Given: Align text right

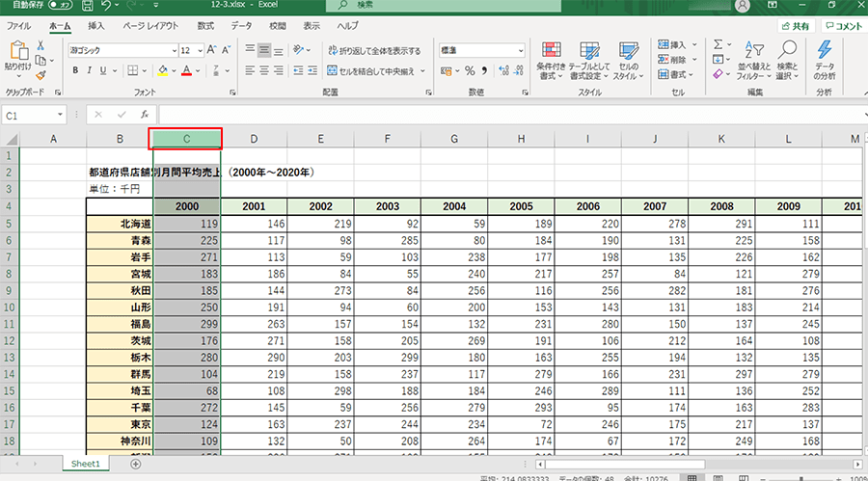Looking at the screenshot, I should 279,71.
